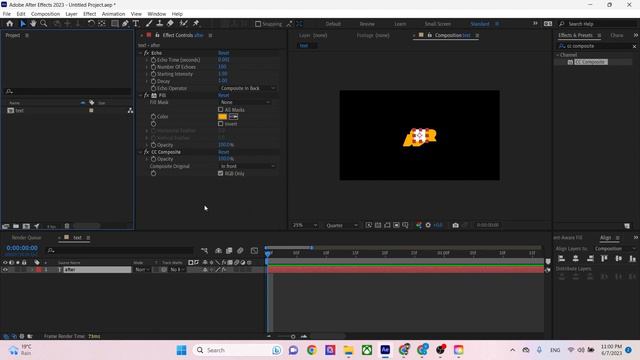Viewport: 640px width, 360px height.
Task: Open the Composite Original dropdown
Action: (248, 167)
